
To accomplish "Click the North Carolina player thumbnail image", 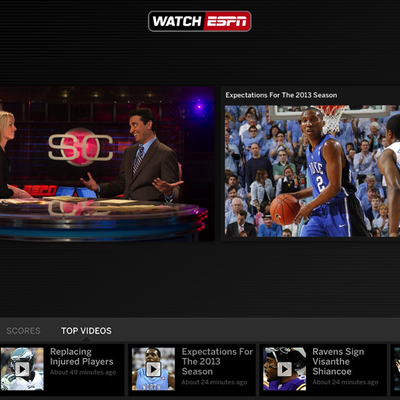I will [153, 369].
